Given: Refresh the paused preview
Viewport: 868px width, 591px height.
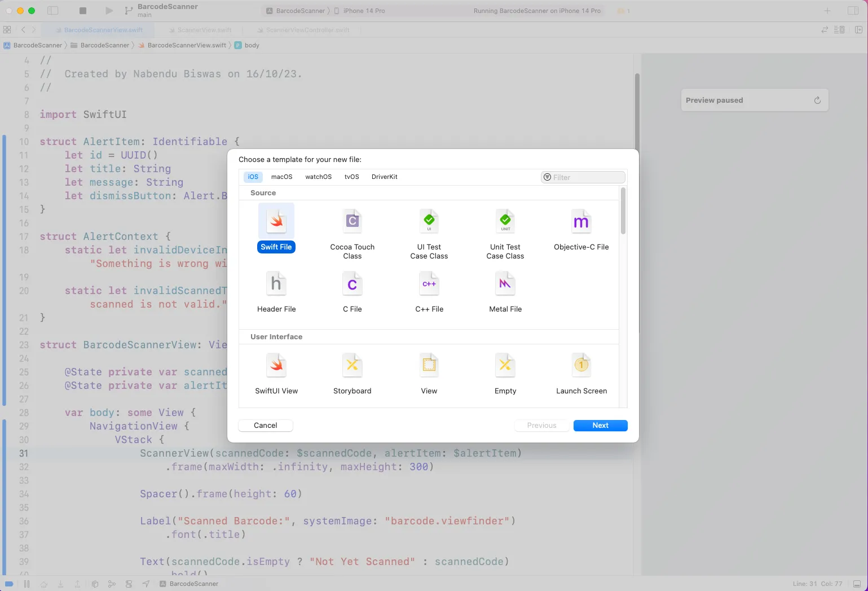Looking at the screenshot, I should point(817,100).
